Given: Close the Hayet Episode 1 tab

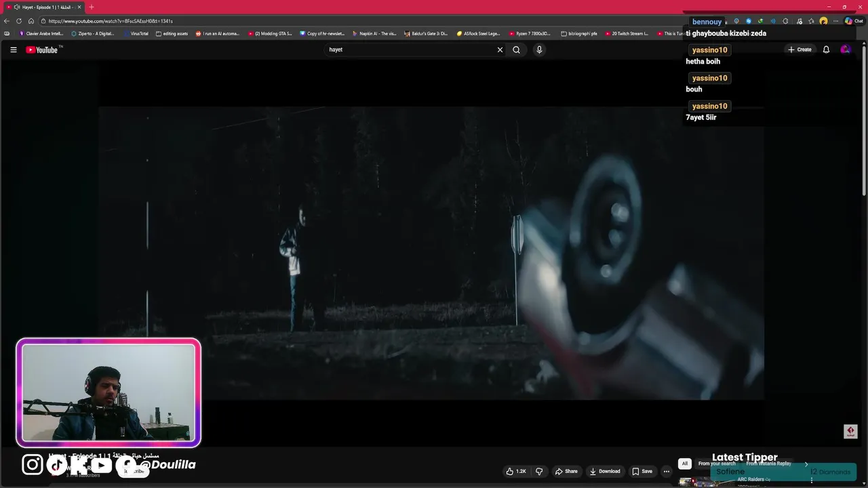Looking at the screenshot, I should coord(79,7).
